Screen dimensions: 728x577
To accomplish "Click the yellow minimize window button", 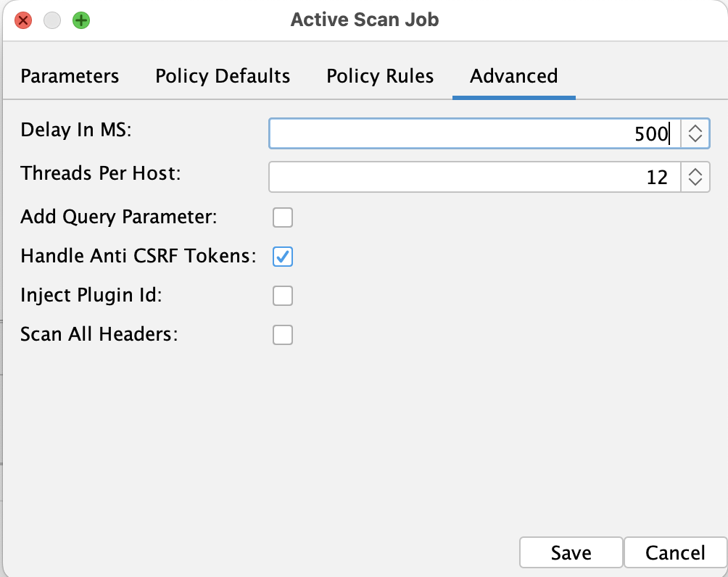I will pyautogui.click(x=51, y=20).
